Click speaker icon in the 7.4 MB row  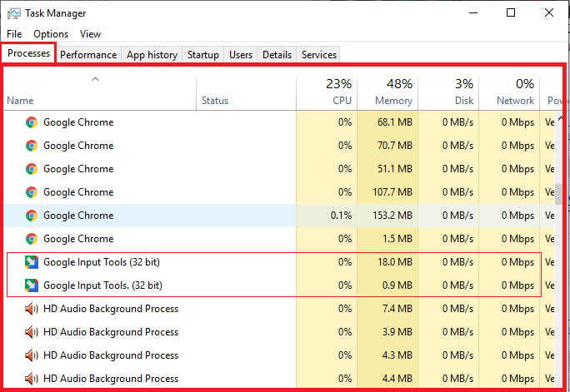click(32, 309)
